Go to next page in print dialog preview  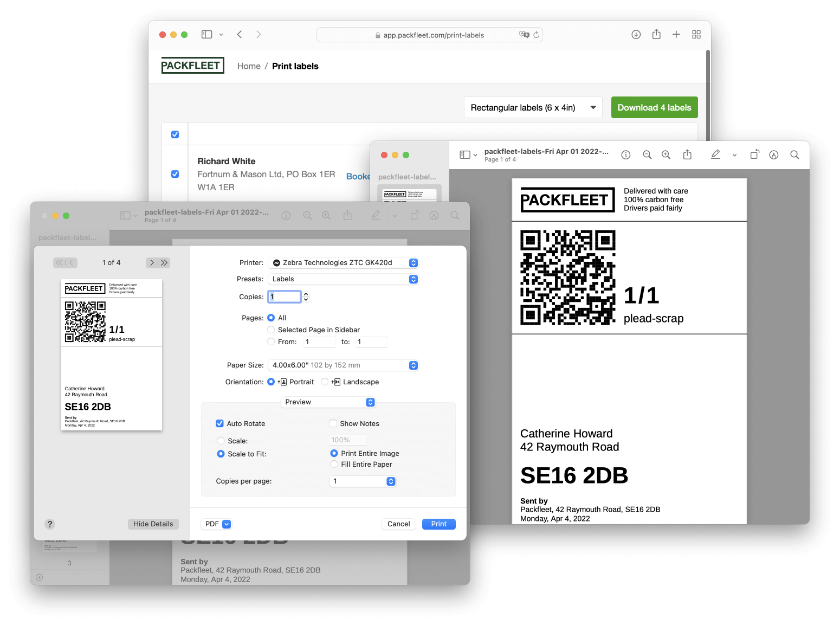[152, 263]
